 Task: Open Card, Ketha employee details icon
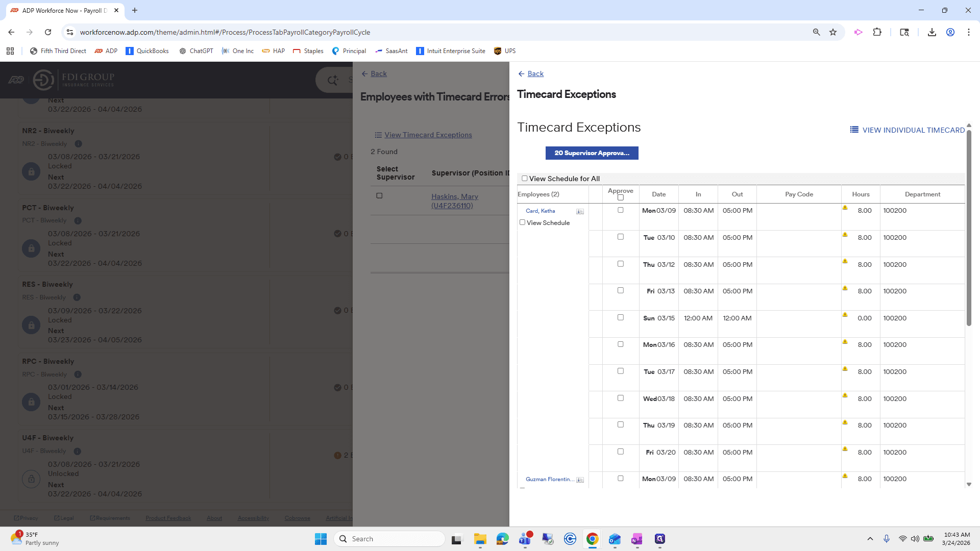pos(580,211)
